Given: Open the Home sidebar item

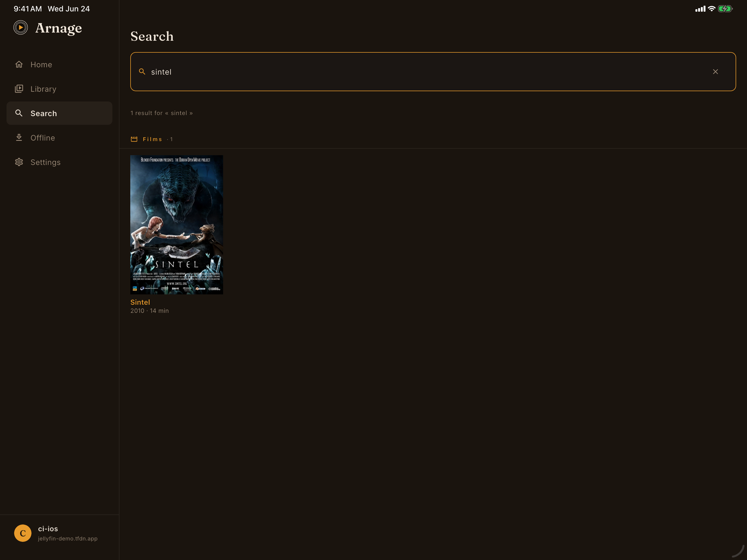Looking at the screenshot, I should point(59,65).
